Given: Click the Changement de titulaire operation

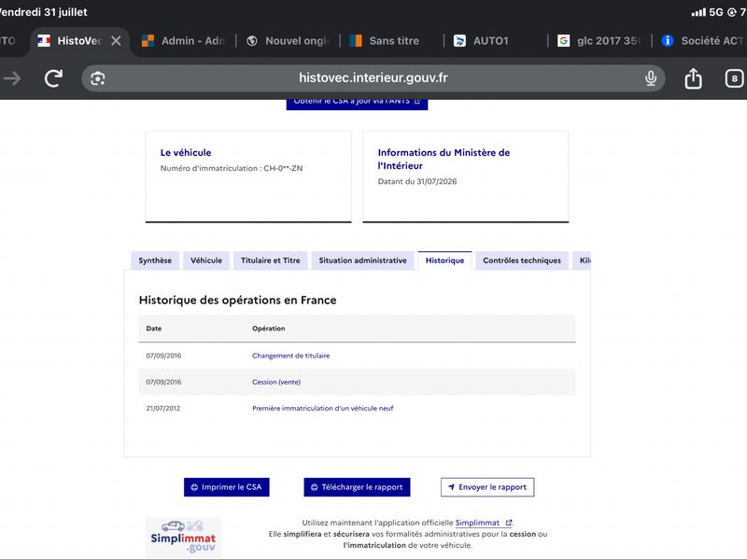Looking at the screenshot, I should point(290,356).
